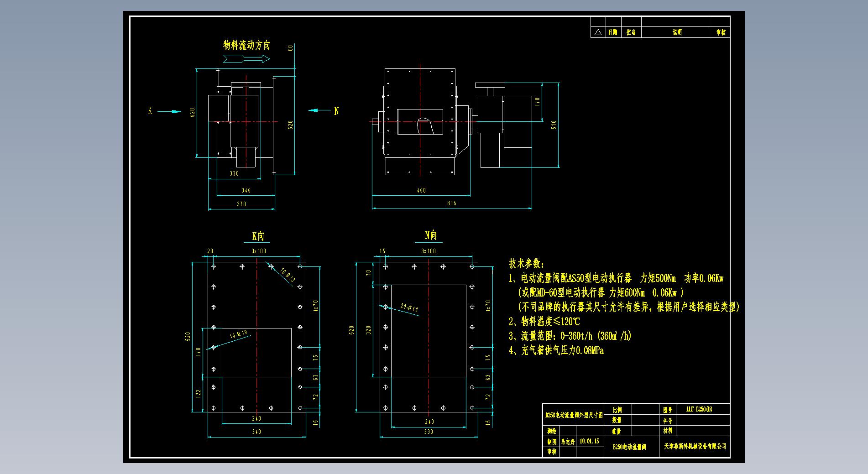
Task: Click the 说明 revision table header
Action: click(x=677, y=32)
